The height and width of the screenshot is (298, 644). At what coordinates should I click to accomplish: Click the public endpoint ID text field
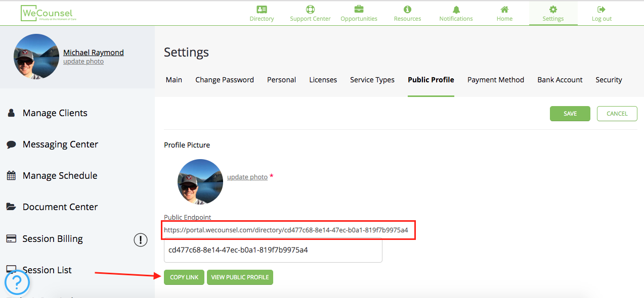(x=273, y=250)
